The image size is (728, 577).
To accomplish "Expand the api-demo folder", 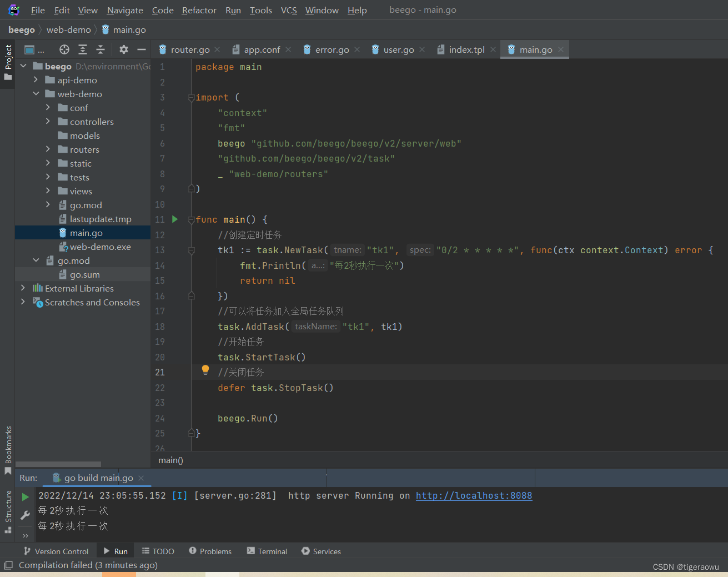I will coord(36,80).
